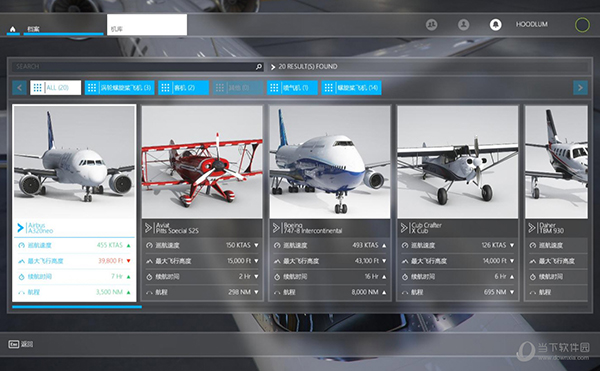Show previous filters with left arrow
This screenshot has width=600, height=371.
click(19, 88)
